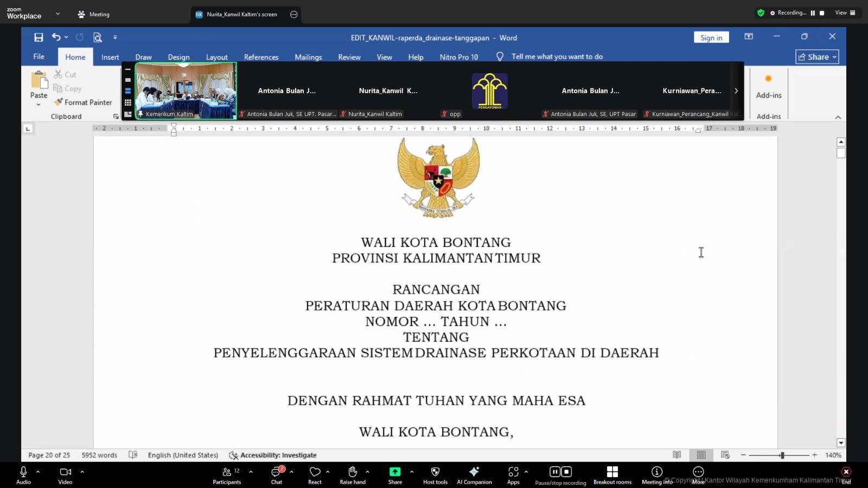This screenshot has width=868, height=488.
Task: Expand the Paste options dropdown
Action: (39, 104)
